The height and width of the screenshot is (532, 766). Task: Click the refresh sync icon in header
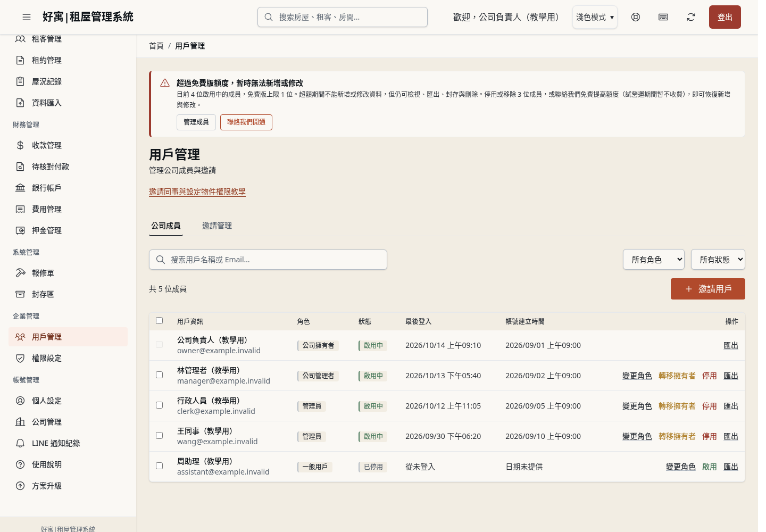click(691, 17)
